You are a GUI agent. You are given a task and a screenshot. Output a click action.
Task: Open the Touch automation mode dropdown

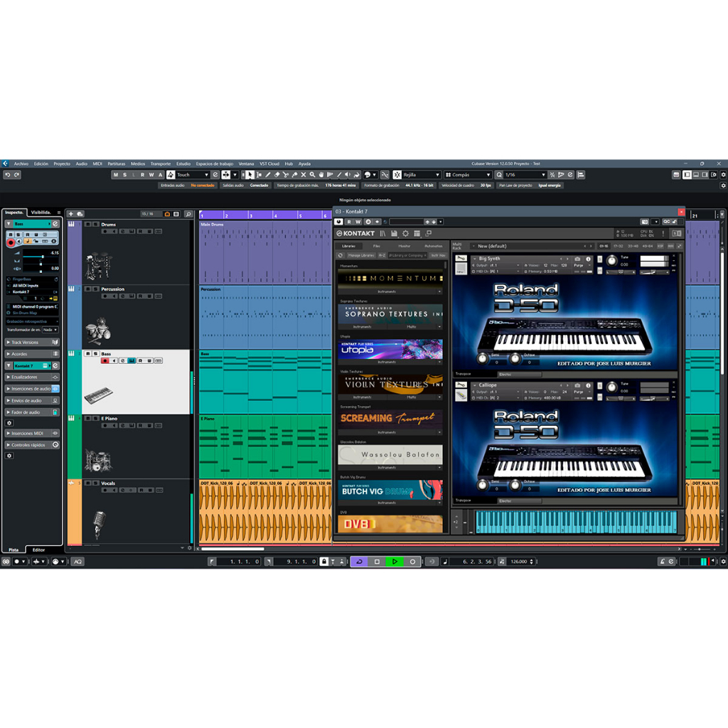[x=192, y=175]
